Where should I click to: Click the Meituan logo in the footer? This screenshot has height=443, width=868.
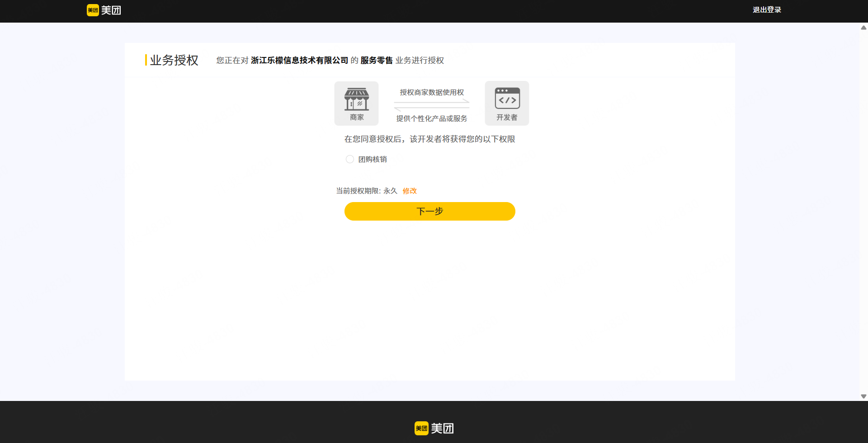(x=434, y=428)
